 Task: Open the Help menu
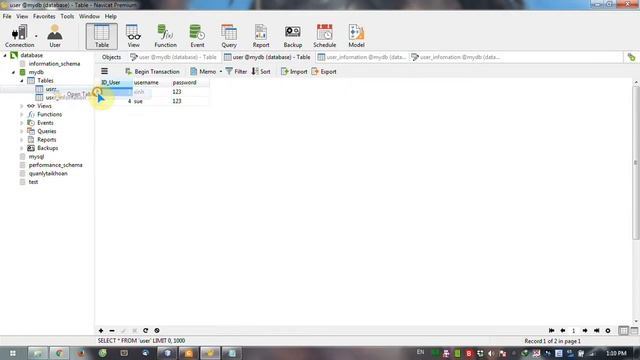111,16
